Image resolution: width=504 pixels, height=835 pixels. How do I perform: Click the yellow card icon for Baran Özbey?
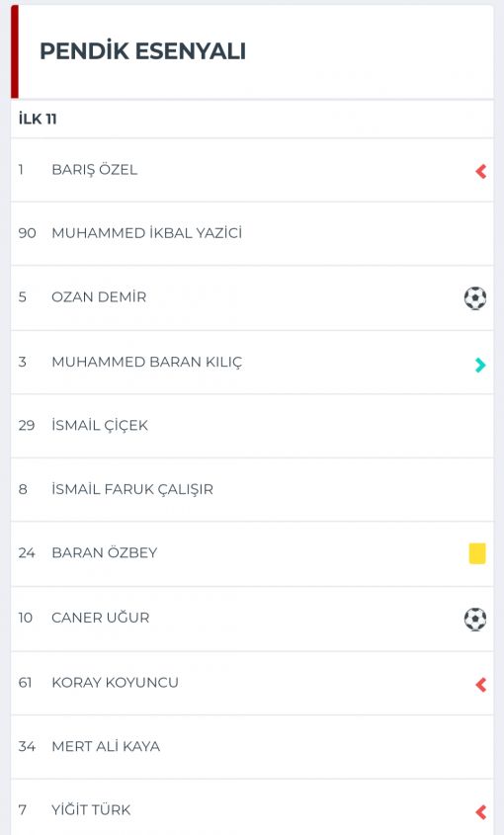tap(477, 553)
